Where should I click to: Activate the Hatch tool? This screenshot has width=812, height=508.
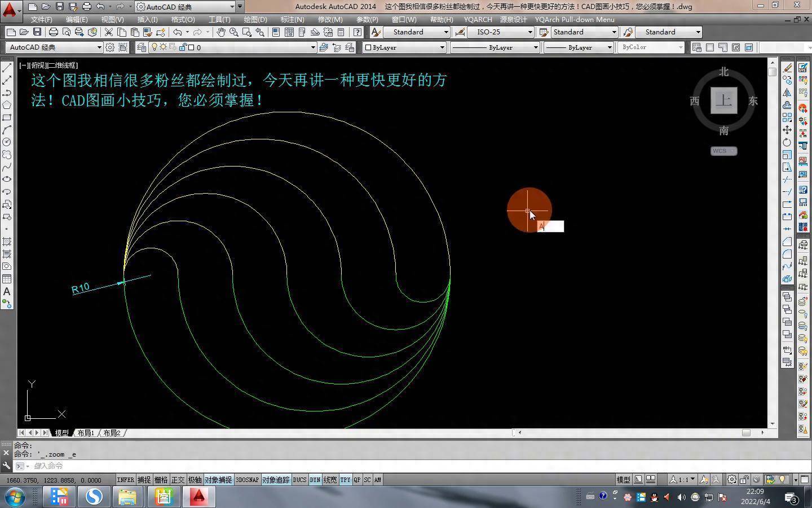(7, 242)
